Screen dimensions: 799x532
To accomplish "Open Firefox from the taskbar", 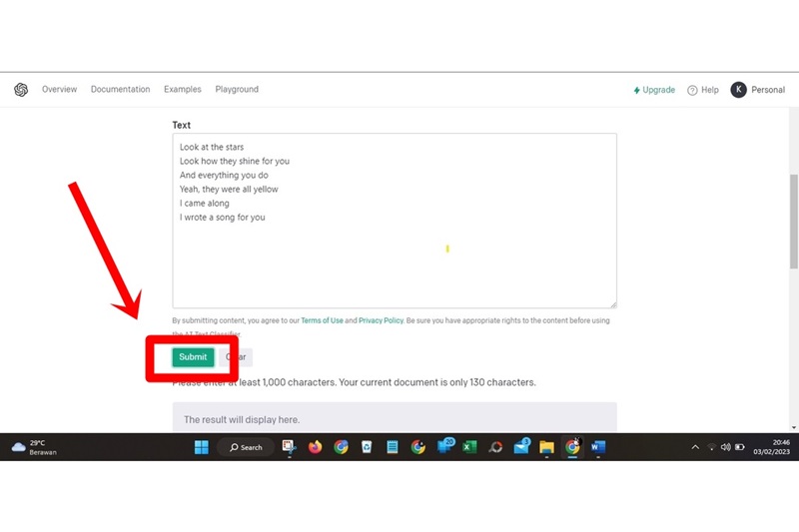I will (x=315, y=447).
